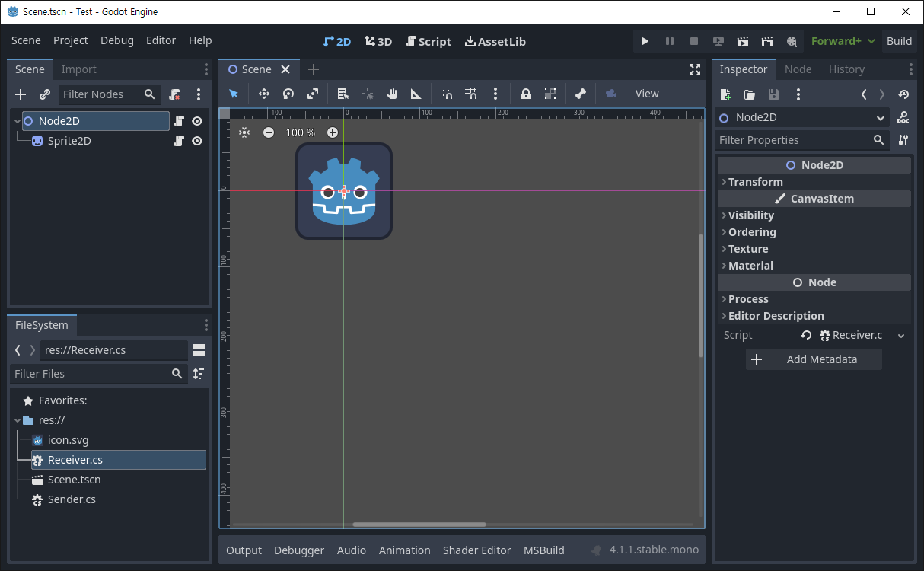Create a new resource in Inspector
924x571 pixels.
(x=725, y=94)
